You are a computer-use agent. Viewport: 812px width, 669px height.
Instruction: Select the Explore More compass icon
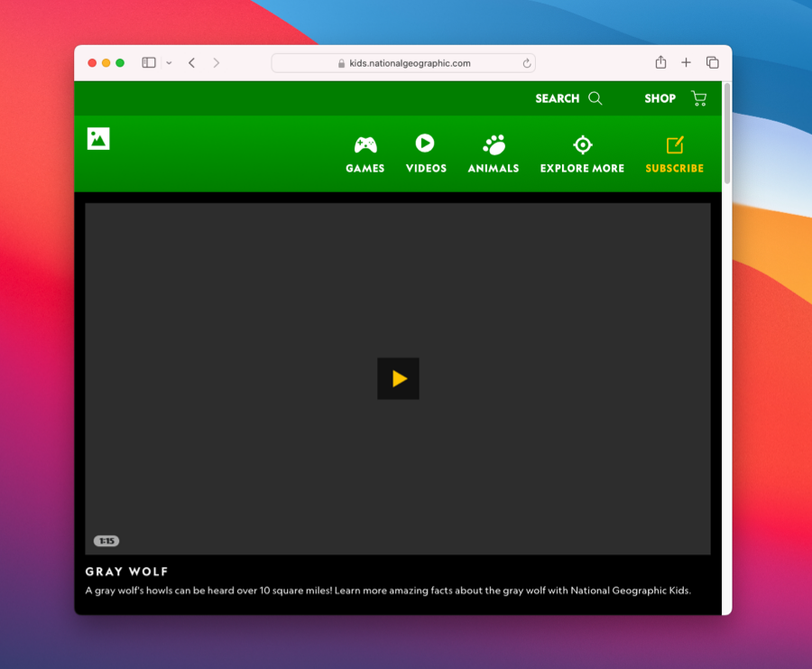tap(582, 142)
